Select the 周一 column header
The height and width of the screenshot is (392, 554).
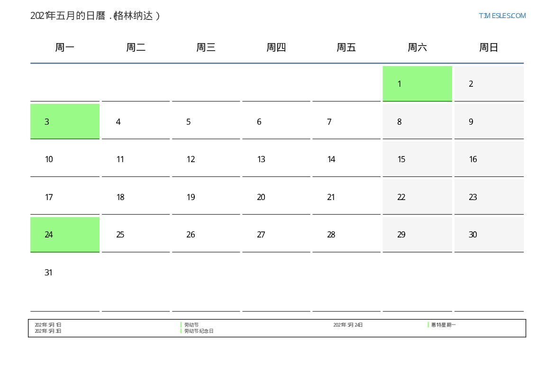point(64,47)
